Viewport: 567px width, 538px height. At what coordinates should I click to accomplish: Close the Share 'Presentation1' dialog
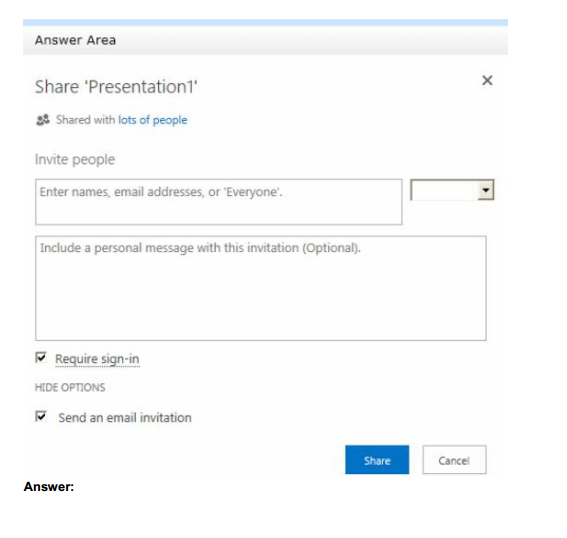point(487,80)
